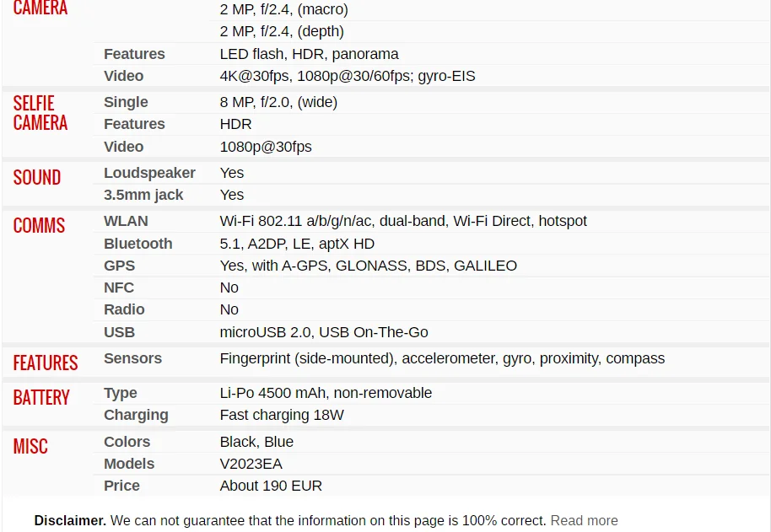Image resolution: width=771 pixels, height=532 pixels.
Task: Click the SELFIE CAMERA section heading
Action: [x=40, y=113]
